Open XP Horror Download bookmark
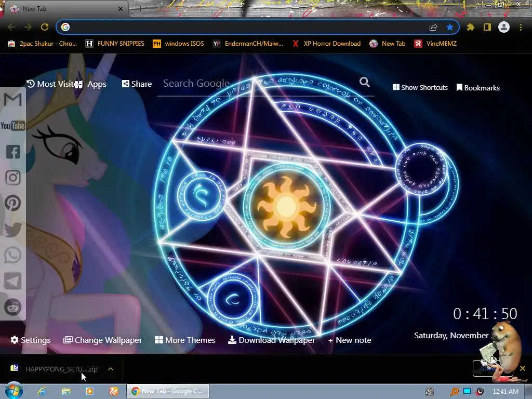Image resolution: width=532 pixels, height=399 pixels. [326, 44]
